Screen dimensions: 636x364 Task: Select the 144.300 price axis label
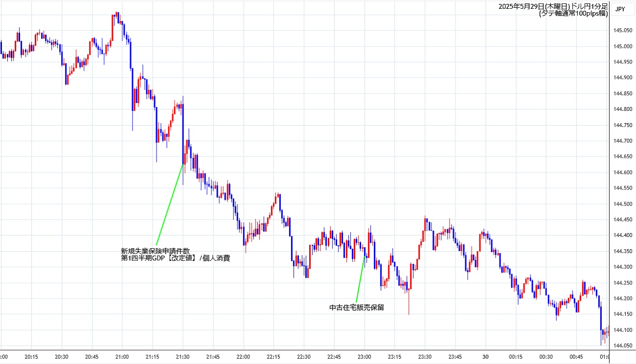(x=622, y=267)
